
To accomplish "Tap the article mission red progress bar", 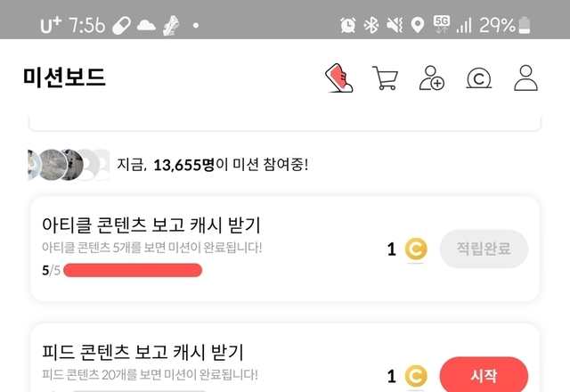I will click(133, 270).
